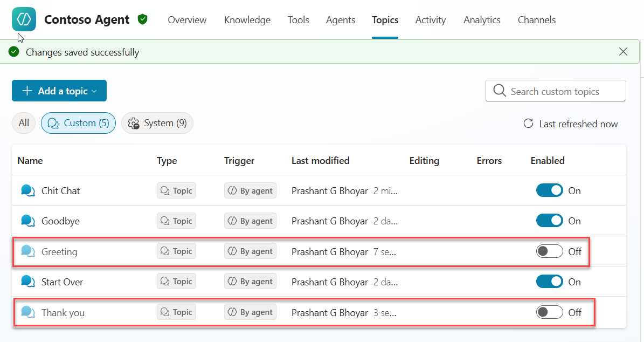Click the Thank you topic icon
This screenshot has height=342, width=644.
(28, 312)
